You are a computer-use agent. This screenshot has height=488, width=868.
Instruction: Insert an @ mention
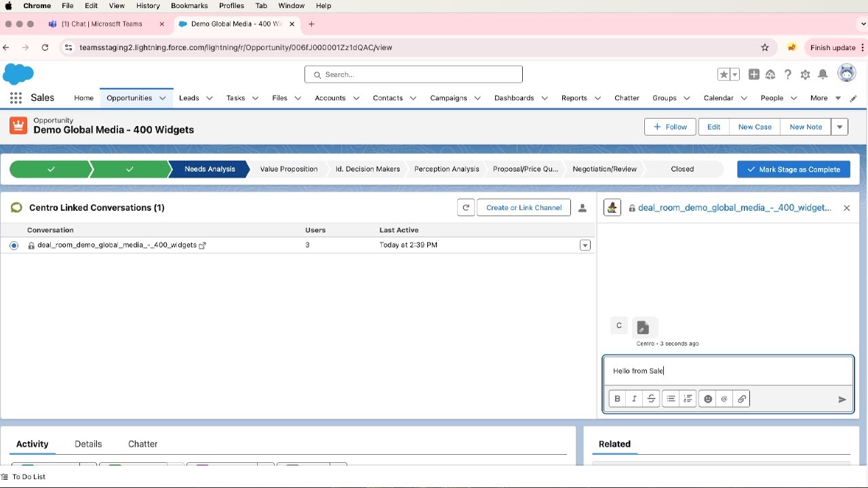tap(724, 399)
